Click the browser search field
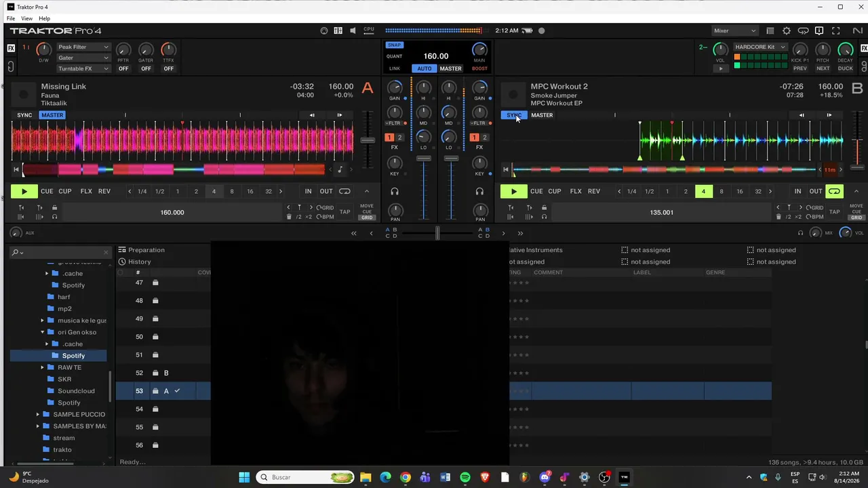 [60, 252]
